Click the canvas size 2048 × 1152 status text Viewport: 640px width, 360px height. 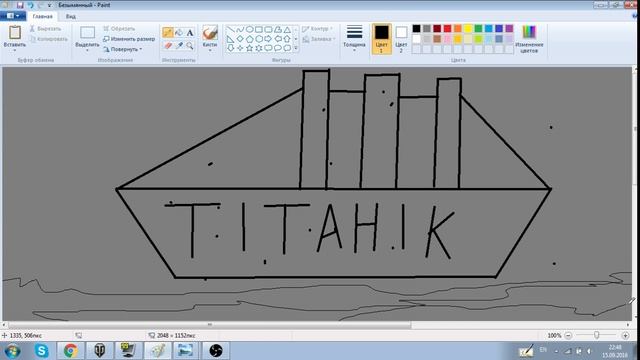(176, 336)
